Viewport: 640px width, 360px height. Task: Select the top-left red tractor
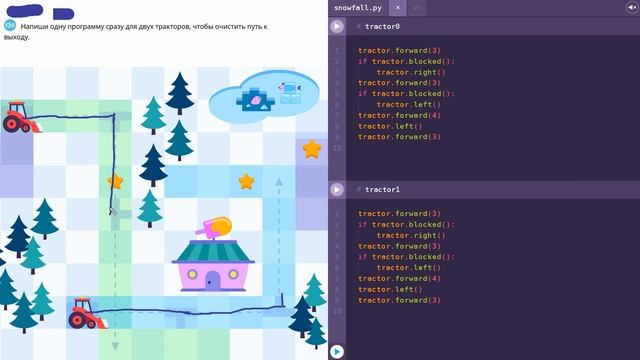click(x=21, y=118)
